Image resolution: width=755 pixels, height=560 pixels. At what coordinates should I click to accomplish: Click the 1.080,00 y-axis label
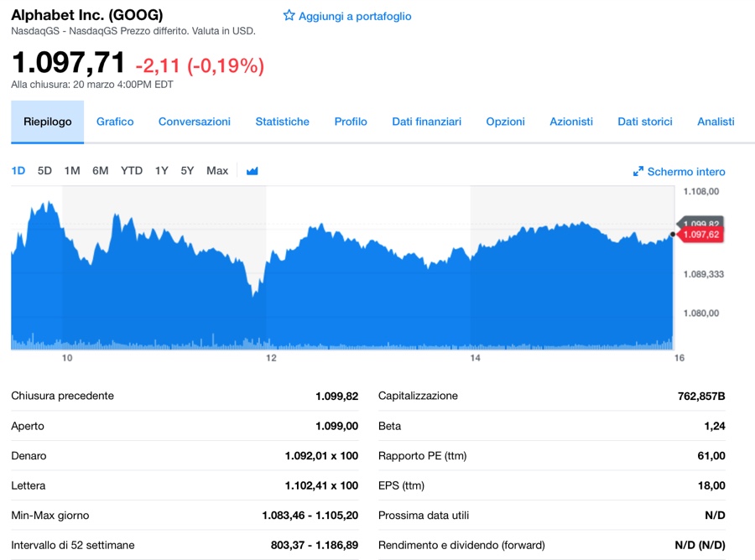[x=701, y=314]
